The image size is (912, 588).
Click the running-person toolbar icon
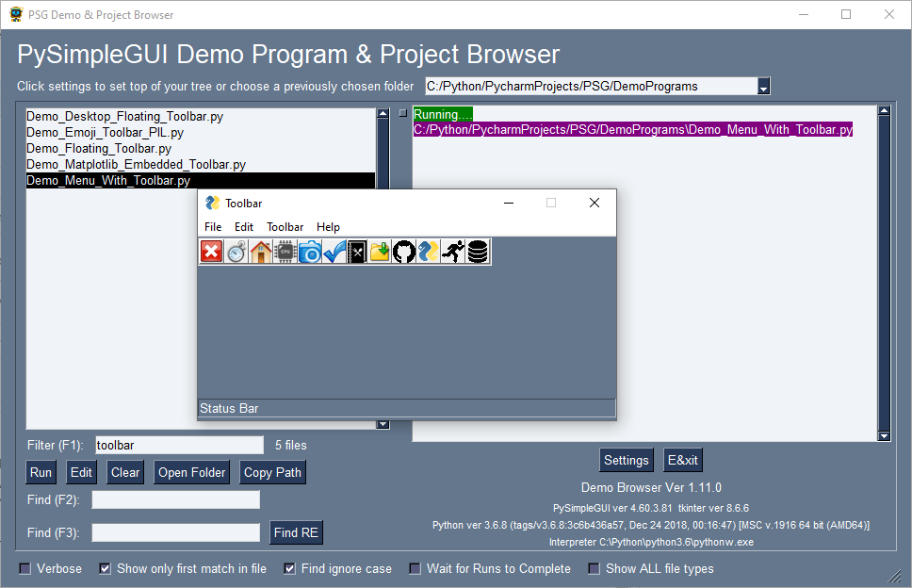tap(452, 251)
